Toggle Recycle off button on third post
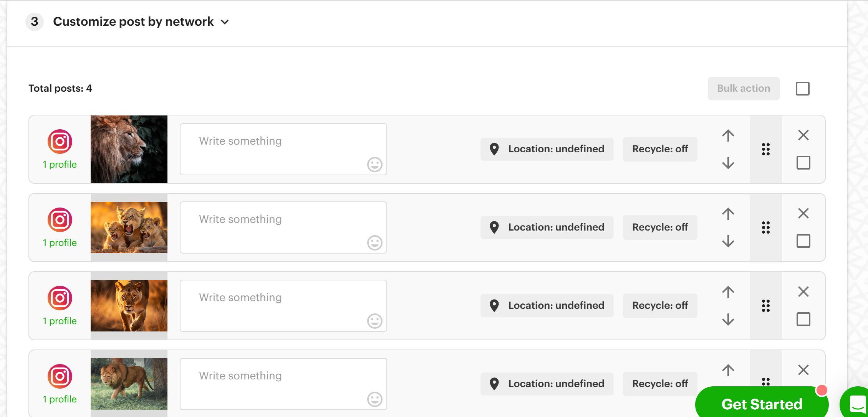This screenshot has width=868, height=417. (660, 305)
